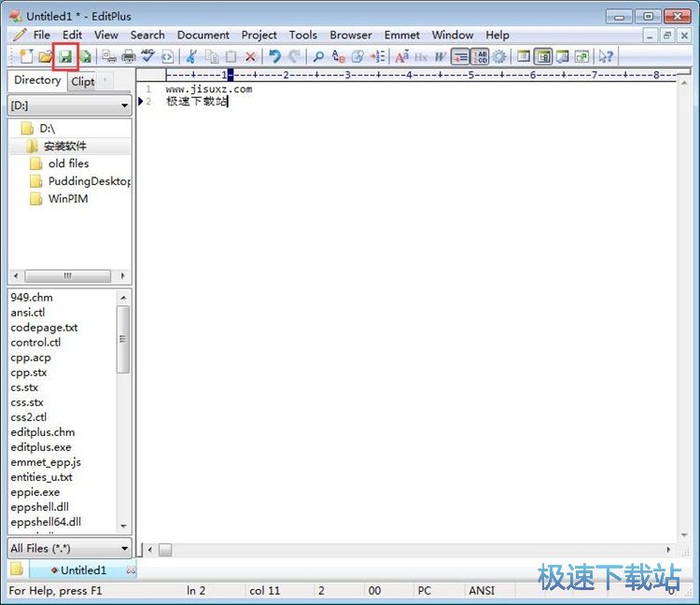The image size is (700, 605).
Task: Click the Save file toolbar icon
Action: tap(65, 57)
